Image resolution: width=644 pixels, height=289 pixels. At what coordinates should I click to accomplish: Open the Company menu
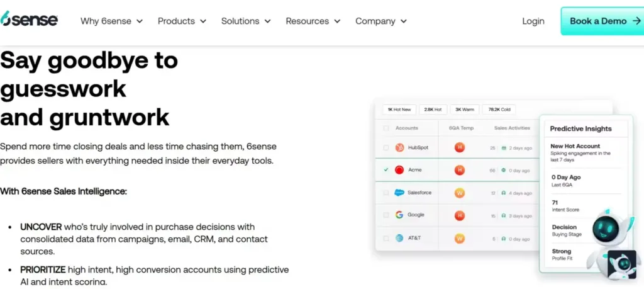(381, 21)
